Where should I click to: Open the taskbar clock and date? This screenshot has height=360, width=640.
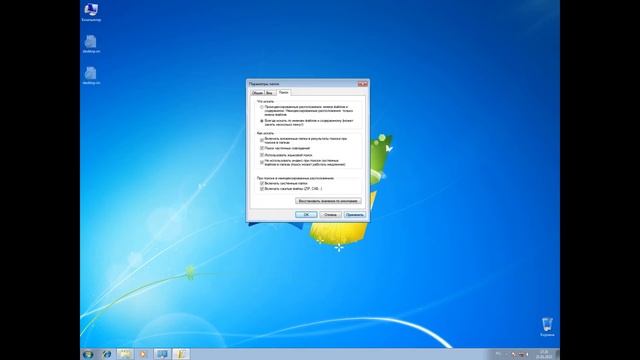[544, 354]
